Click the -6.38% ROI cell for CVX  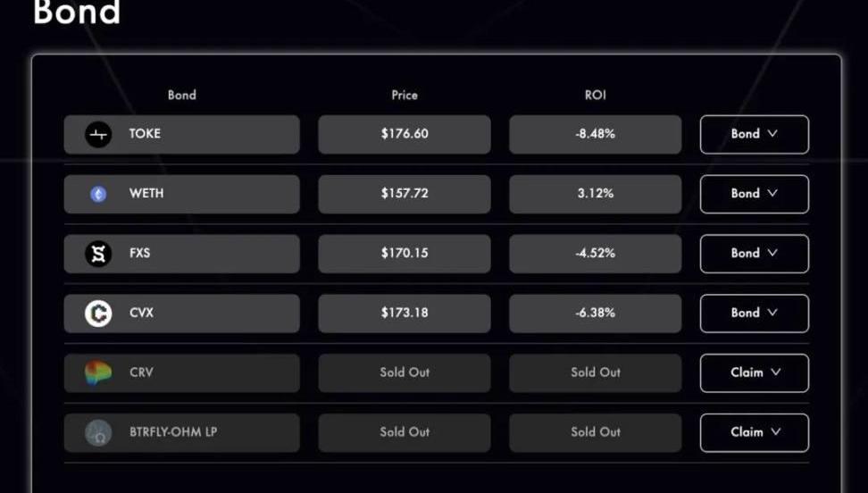pyautogui.click(x=595, y=313)
